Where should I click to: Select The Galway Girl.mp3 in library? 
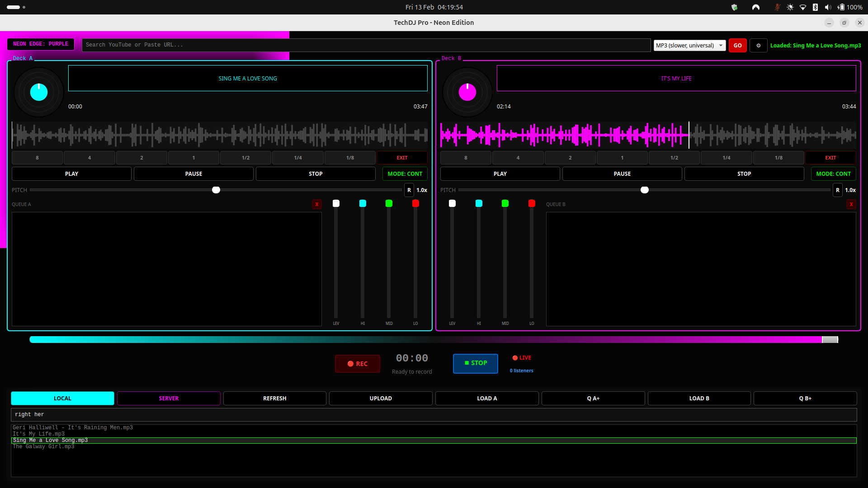43,447
